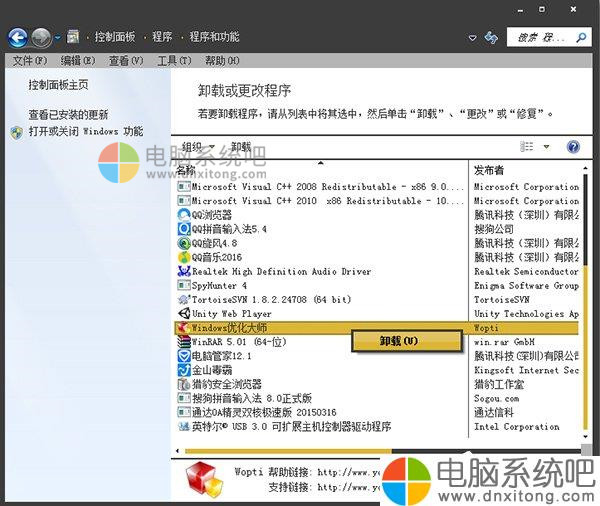600x506 pixels.
Task: Click the Forward navigation arrow
Action: [41, 38]
